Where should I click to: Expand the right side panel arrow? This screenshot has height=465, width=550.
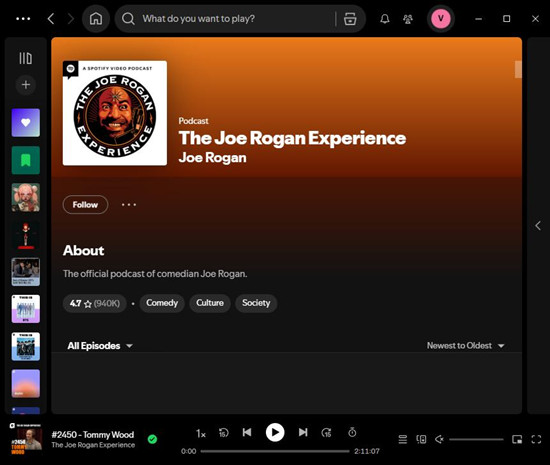click(538, 226)
